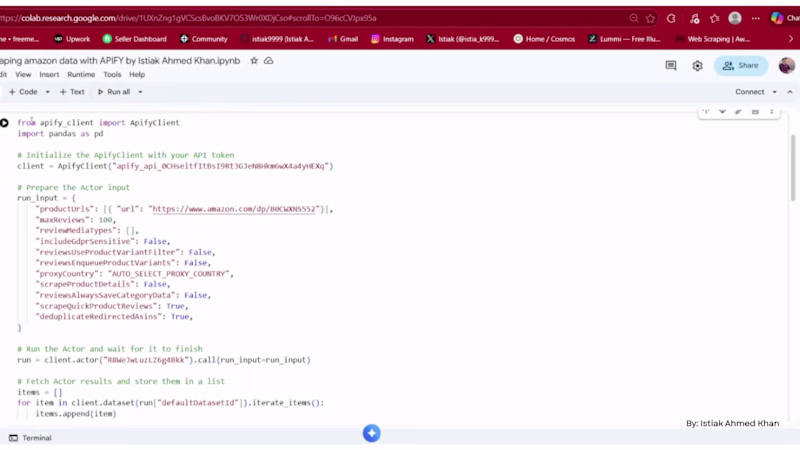Expand the Connect runtime dropdown arrow
This screenshot has height=450, width=800.
tap(774, 92)
